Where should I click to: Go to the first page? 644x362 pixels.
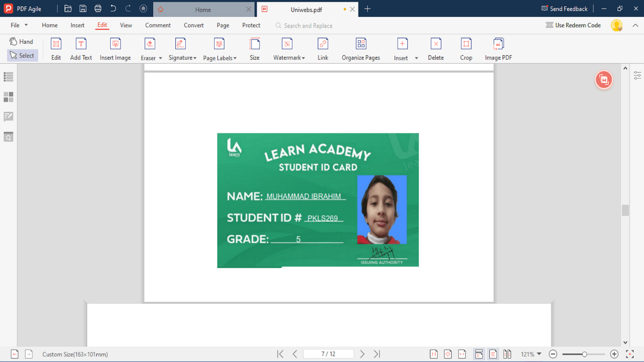280,354
